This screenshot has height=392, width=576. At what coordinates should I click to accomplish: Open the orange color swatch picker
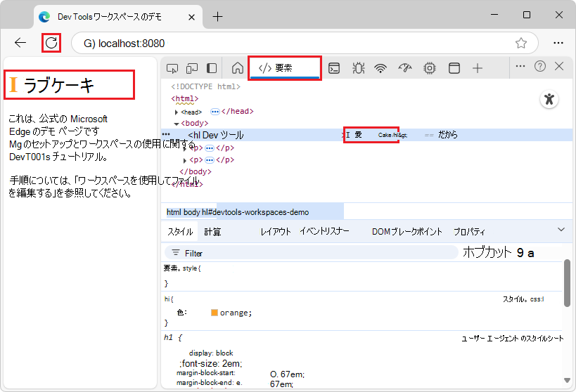[215, 313]
